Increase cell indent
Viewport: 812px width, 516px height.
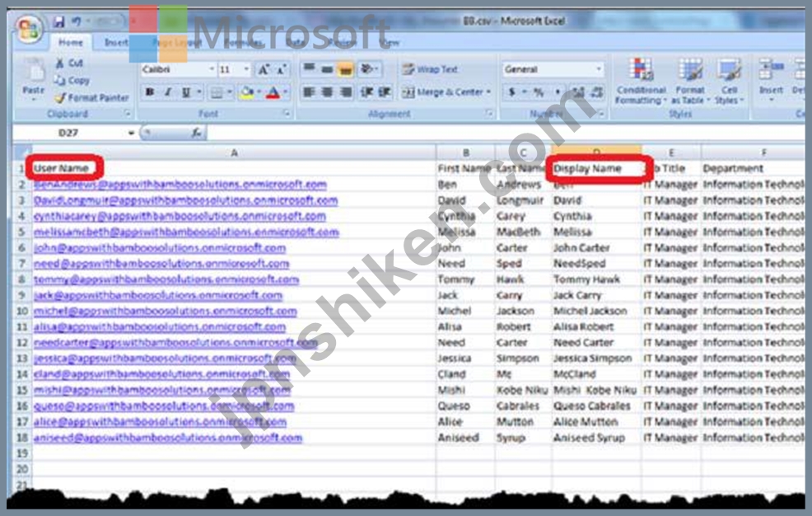(x=385, y=92)
